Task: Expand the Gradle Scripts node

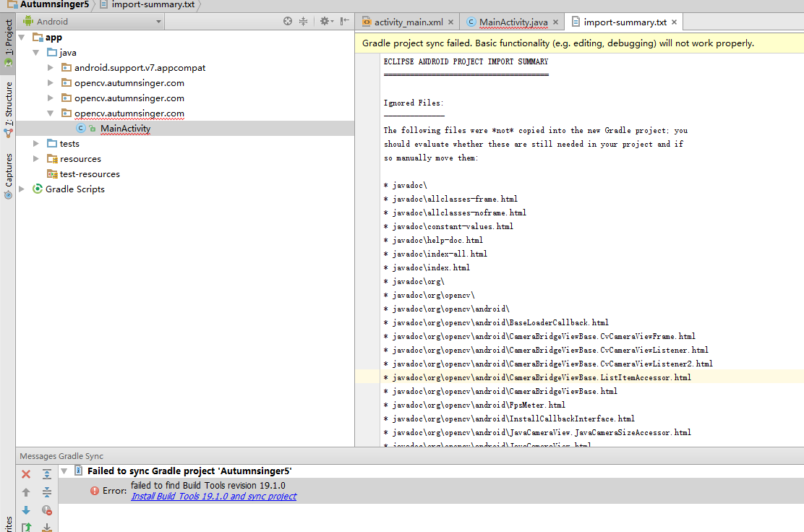Action: 22,189
